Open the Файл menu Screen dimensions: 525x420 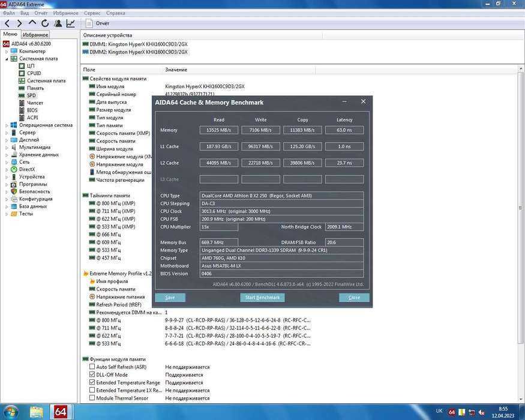tap(9, 13)
